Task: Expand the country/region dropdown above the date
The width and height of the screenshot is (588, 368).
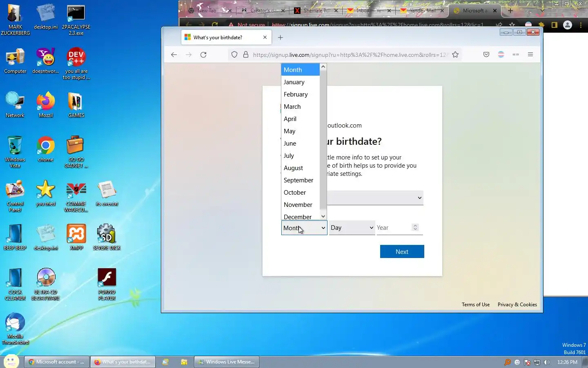Action: tap(375, 198)
